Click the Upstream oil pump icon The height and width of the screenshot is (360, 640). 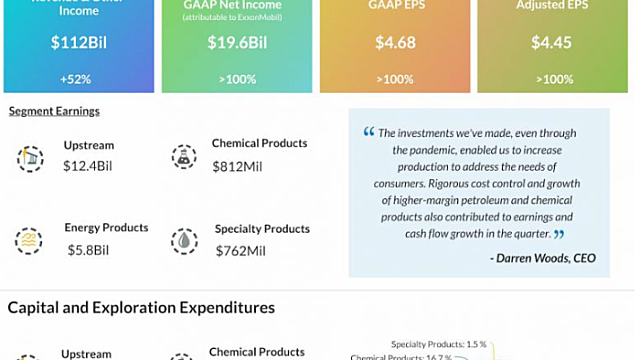pos(30,159)
